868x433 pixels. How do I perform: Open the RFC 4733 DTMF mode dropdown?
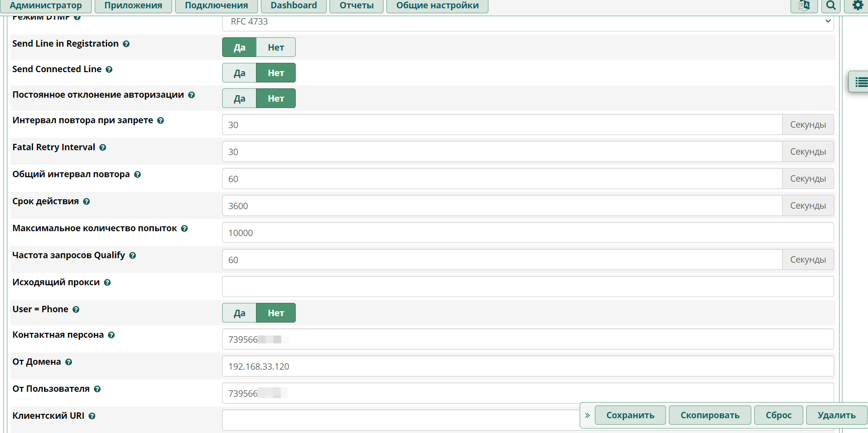(528, 22)
